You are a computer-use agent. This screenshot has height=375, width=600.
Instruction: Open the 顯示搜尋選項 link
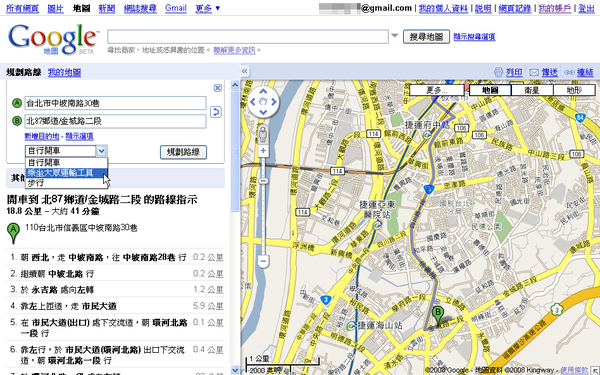[474, 37]
